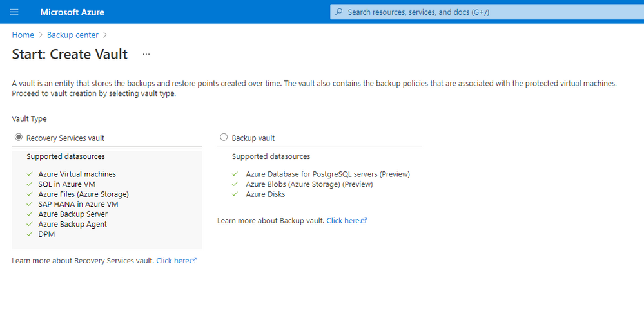Screen dimensions: 644x320
Task: Go to Home in the breadcrumb
Action: point(23,35)
